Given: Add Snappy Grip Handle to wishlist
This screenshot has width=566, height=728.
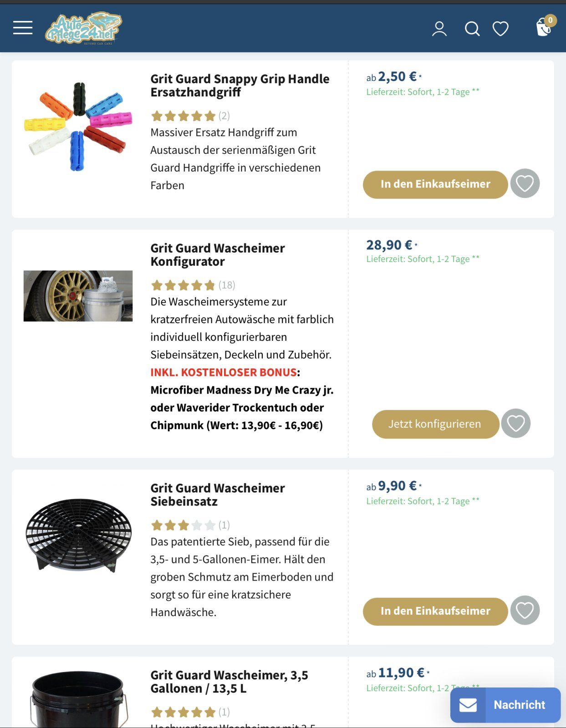Looking at the screenshot, I should (x=525, y=184).
